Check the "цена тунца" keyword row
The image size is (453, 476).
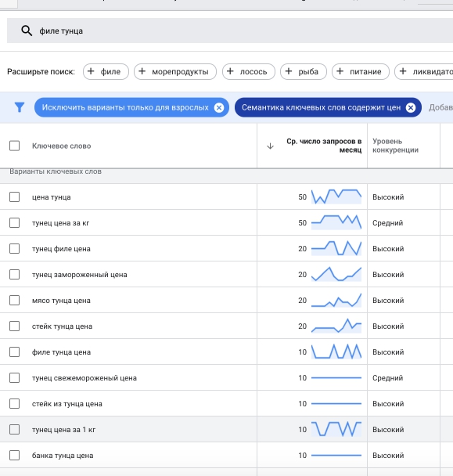(x=15, y=197)
